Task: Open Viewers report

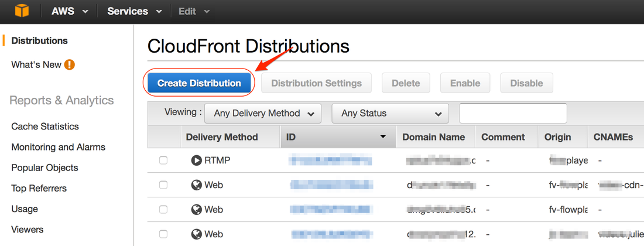Action: 28,229
